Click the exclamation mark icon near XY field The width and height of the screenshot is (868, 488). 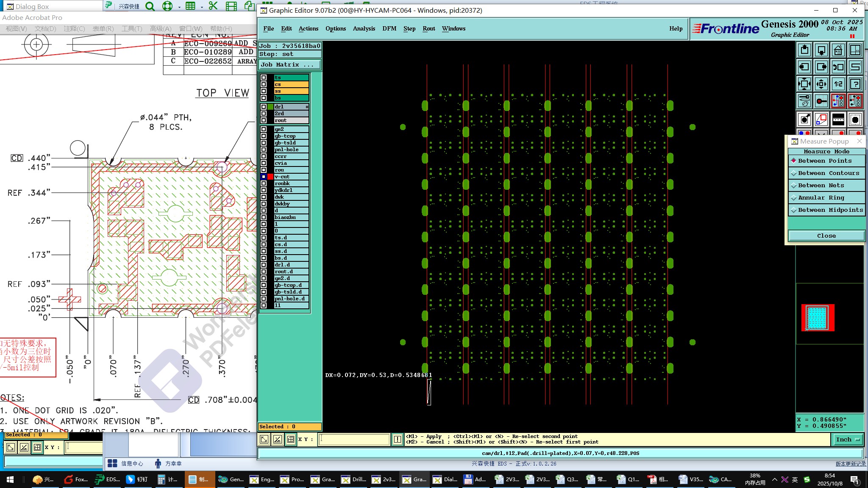click(x=397, y=439)
